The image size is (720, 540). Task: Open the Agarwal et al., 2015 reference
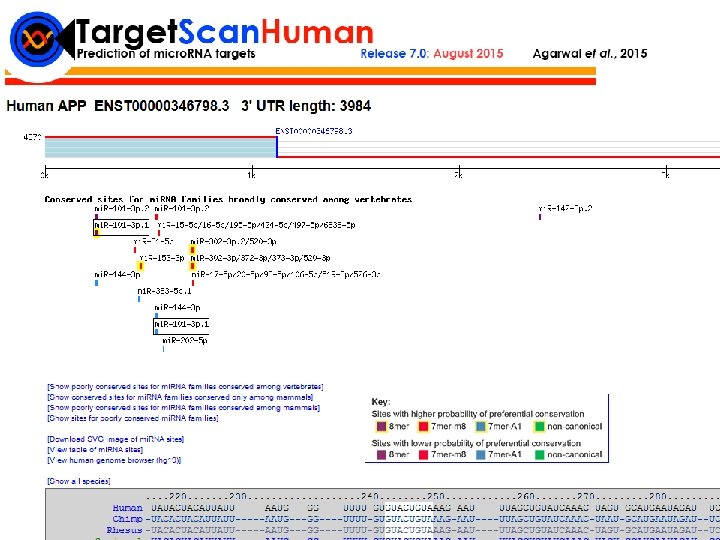coord(590,54)
